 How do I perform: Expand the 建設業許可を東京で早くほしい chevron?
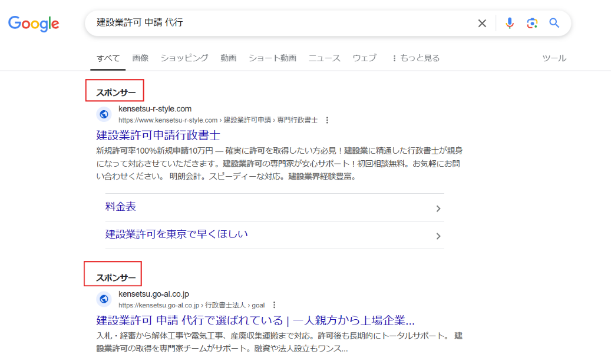tap(438, 235)
